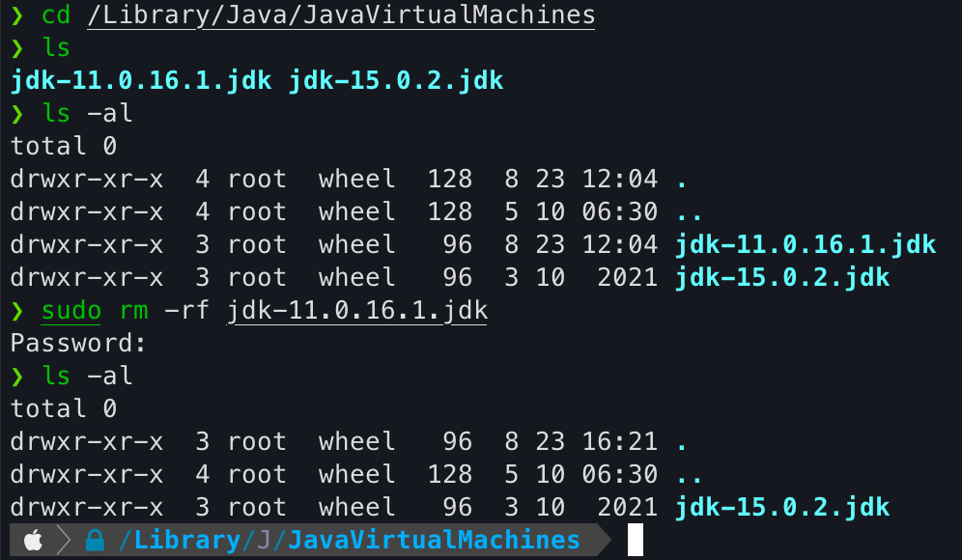The image size is (962, 560).
Task: Click jdk-11.0.16.1.jdk in first ls -al listing
Action: click(x=806, y=244)
